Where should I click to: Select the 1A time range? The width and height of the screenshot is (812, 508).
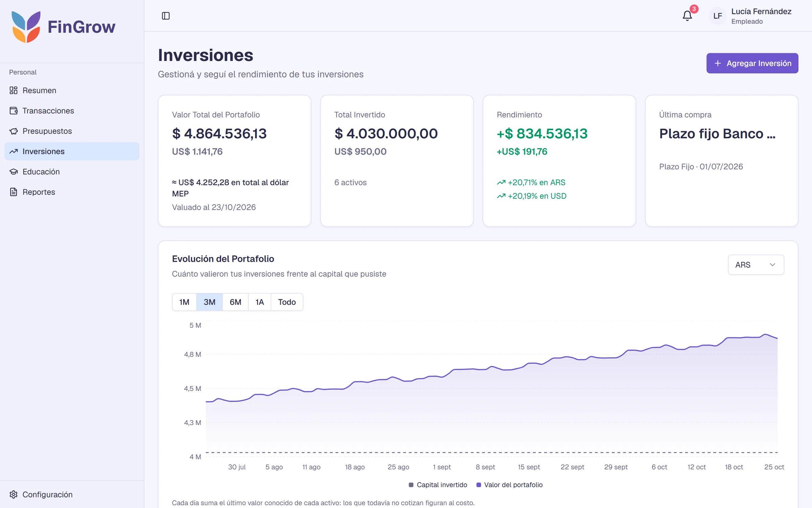pyautogui.click(x=260, y=302)
